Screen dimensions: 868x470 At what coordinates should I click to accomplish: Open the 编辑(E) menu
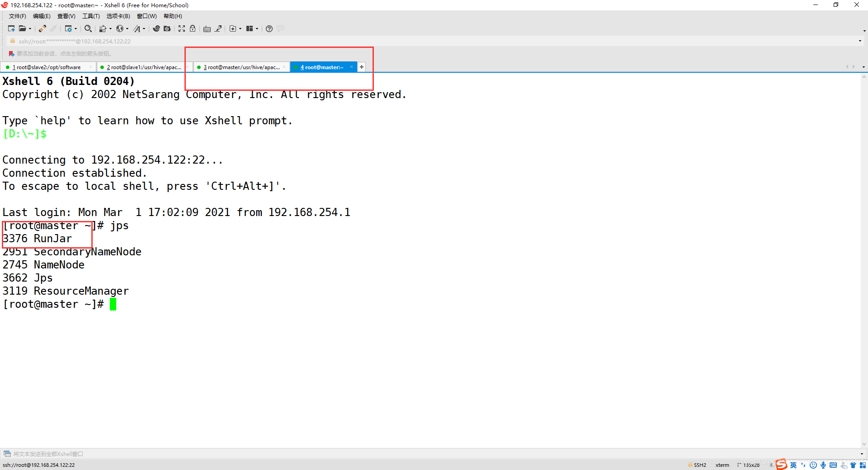(x=42, y=16)
